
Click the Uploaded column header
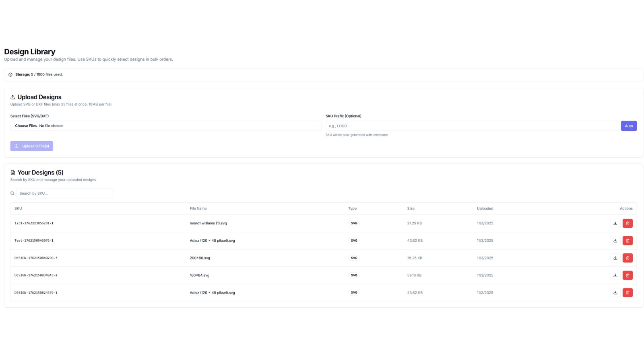[485, 208]
